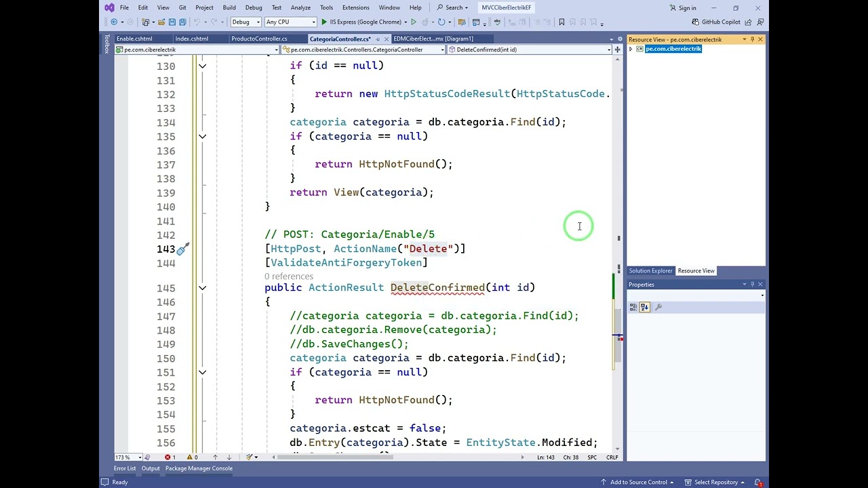This screenshot has width=868, height=488.
Task: Click the Visual Studio logo icon
Action: (109, 7)
